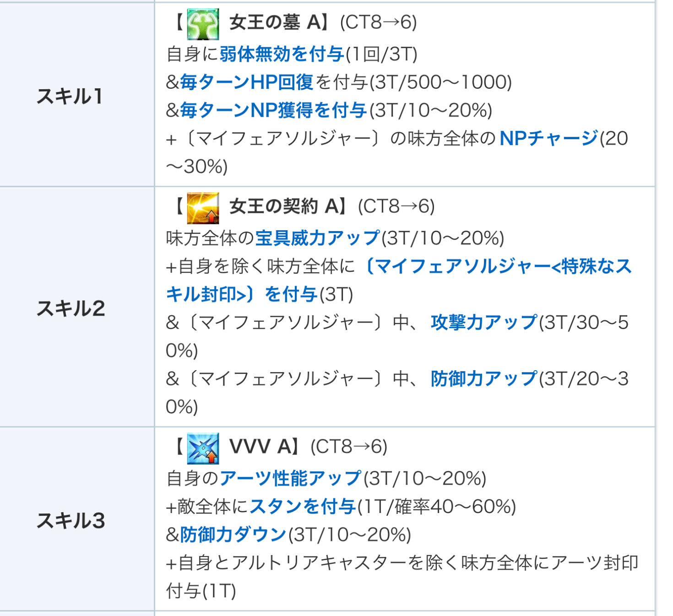Open the 防御力ダウン link
This screenshot has width=673, height=616.
(233, 535)
